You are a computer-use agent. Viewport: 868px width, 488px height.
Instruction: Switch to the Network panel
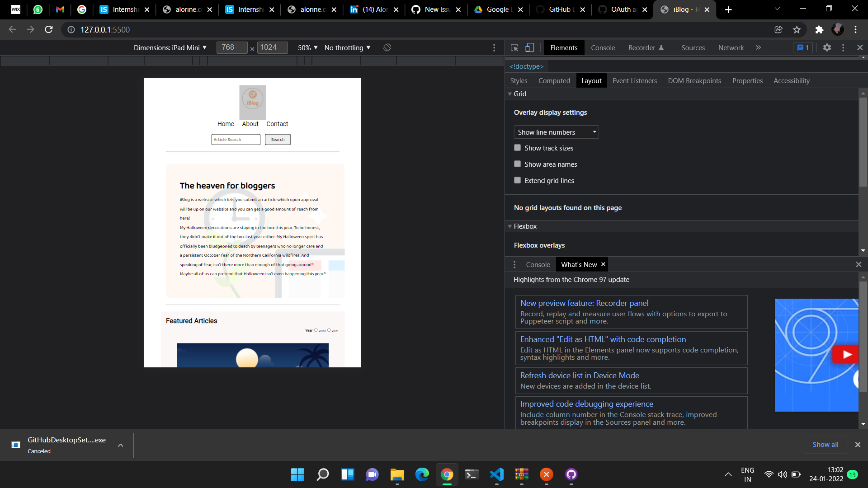(x=731, y=47)
